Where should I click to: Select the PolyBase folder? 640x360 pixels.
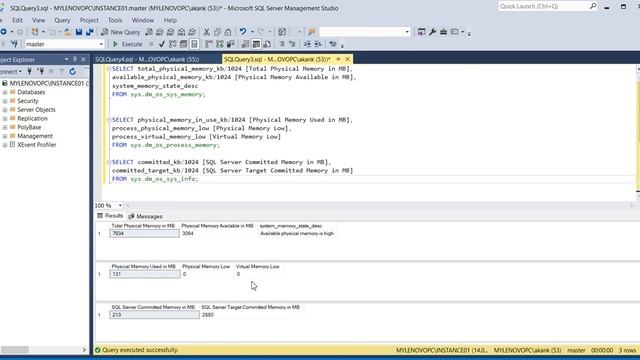click(29, 127)
